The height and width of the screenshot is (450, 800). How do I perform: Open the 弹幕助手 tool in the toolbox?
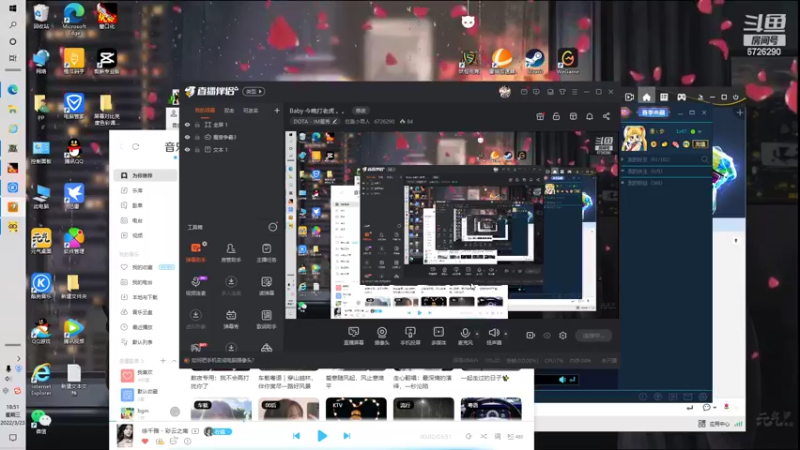pos(195,252)
